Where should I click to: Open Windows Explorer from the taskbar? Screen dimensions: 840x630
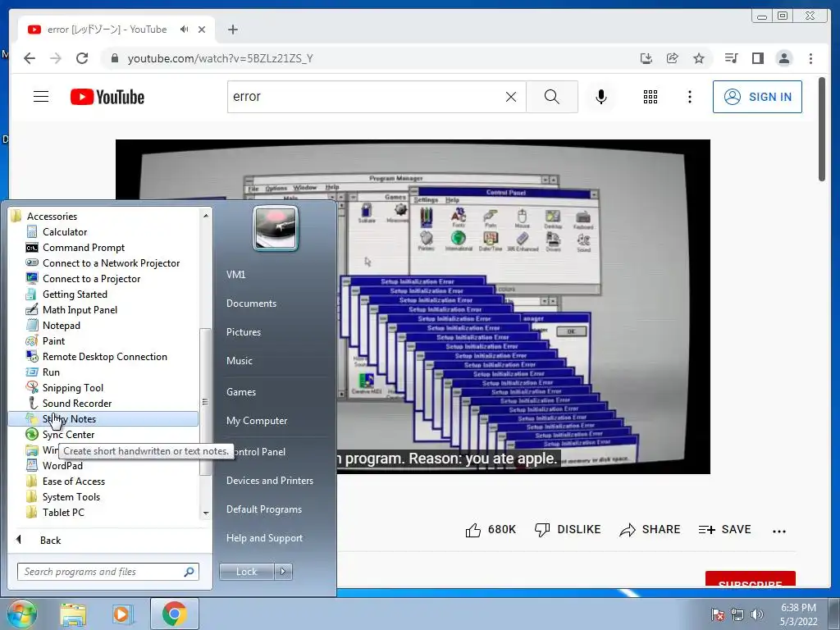[x=73, y=614]
